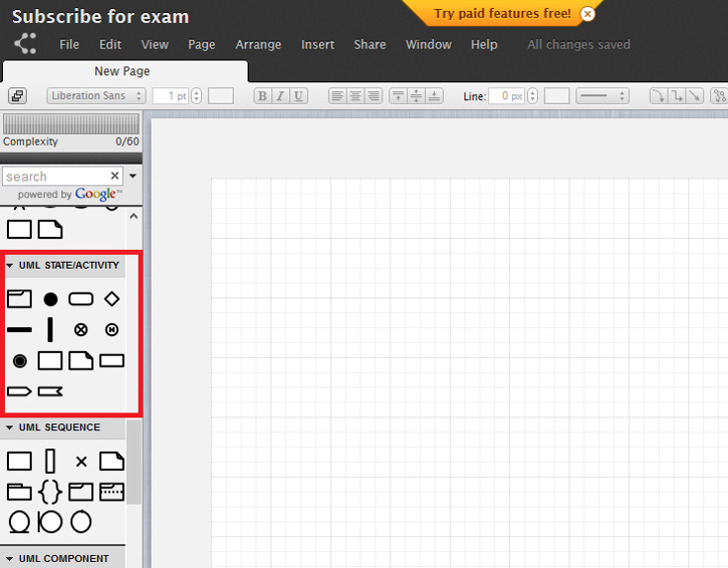Open the View menu

pos(155,45)
